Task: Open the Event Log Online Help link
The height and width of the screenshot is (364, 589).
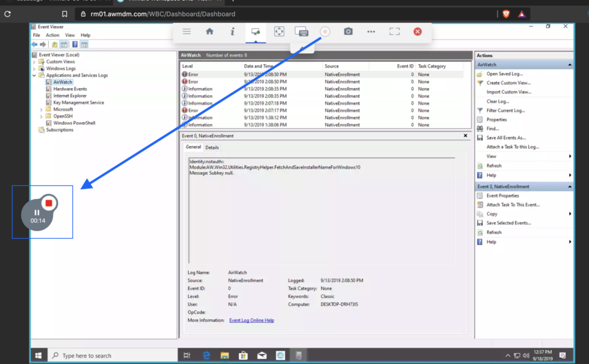Action: (251, 320)
